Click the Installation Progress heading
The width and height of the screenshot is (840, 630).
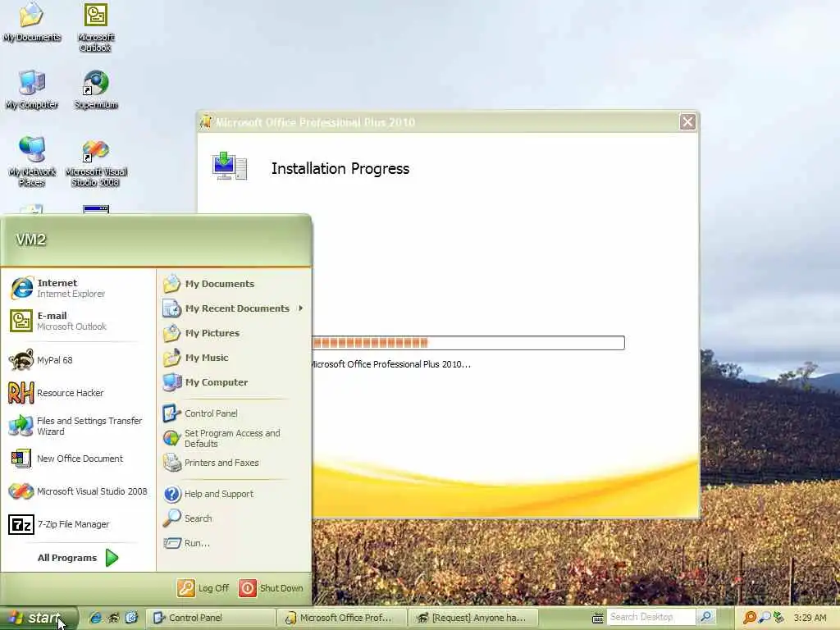[x=340, y=168]
